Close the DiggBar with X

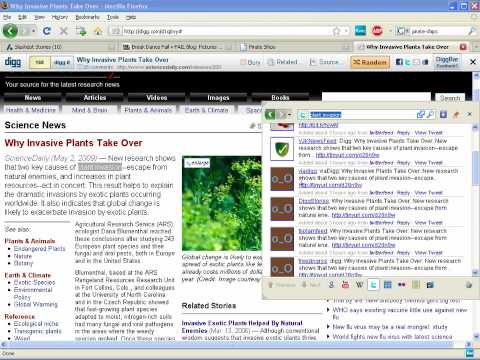click(473, 62)
